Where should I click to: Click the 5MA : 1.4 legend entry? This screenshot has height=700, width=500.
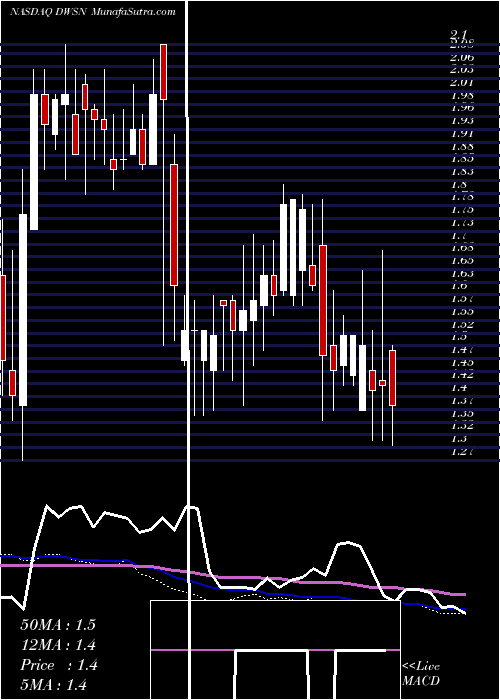[x=54, y=684]
